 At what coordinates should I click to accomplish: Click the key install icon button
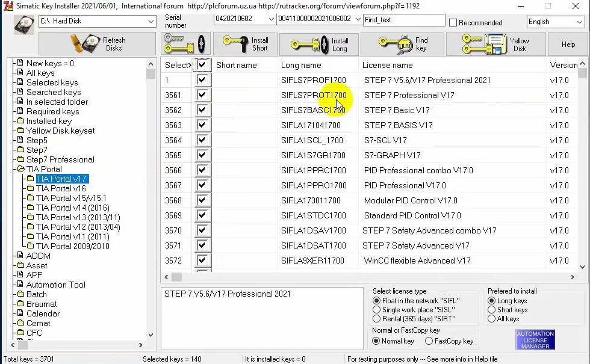[185, 45]
